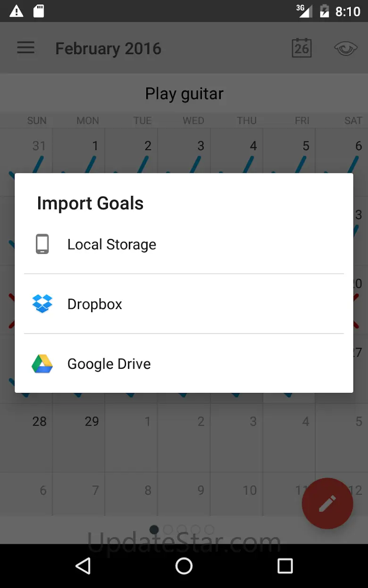
Task: Tap the February 2016 title
Action: tap(109, 49)
